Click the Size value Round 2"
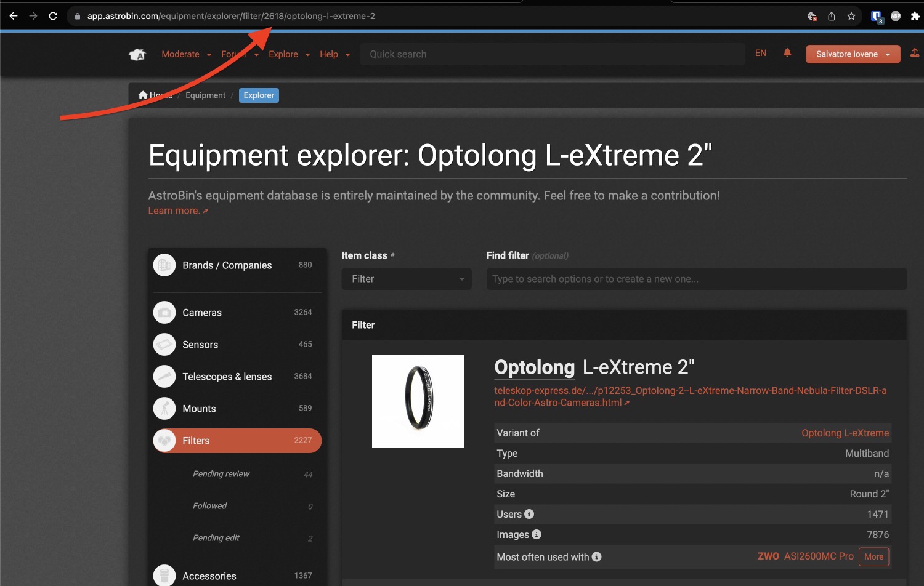Screen dimensions: 924x586 click(x=869, y=494)
